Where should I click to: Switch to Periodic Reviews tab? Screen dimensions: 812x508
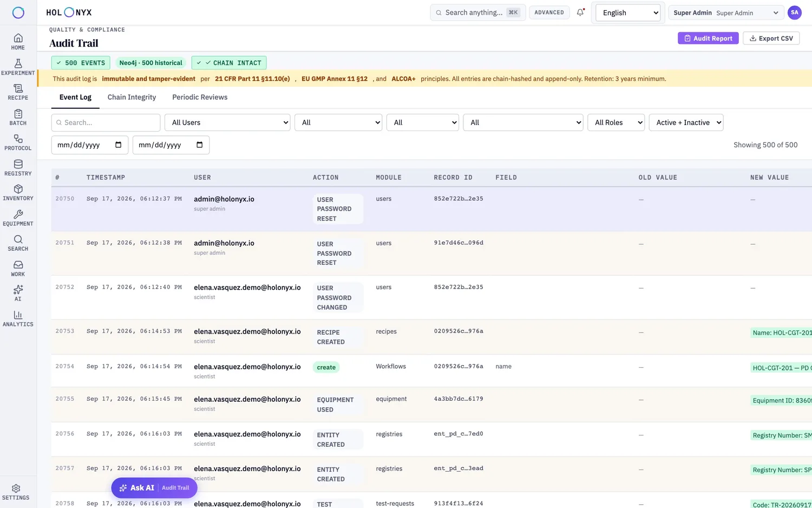click(x=200, y=97)
